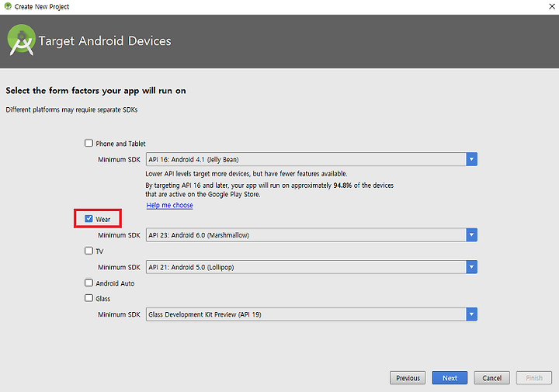Open Glass Minimum SDK dropdown arrow

(471, 314)
